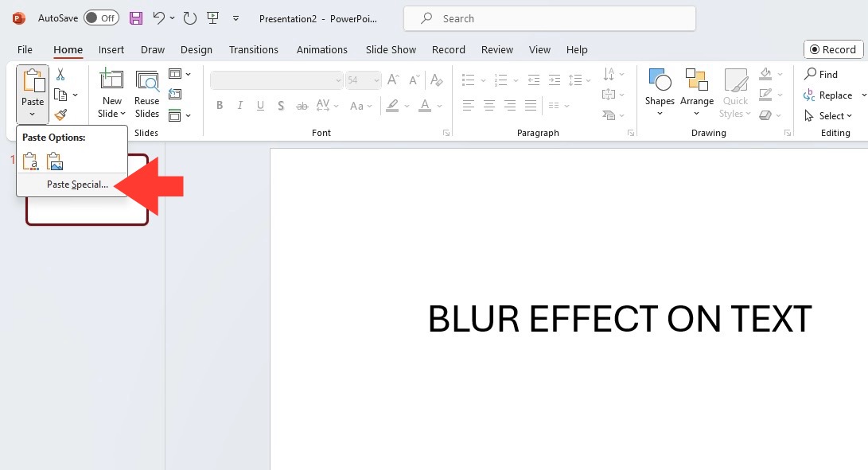Toggle Bold formatting
Screen dimensions: 868x470
coord(220,105)
